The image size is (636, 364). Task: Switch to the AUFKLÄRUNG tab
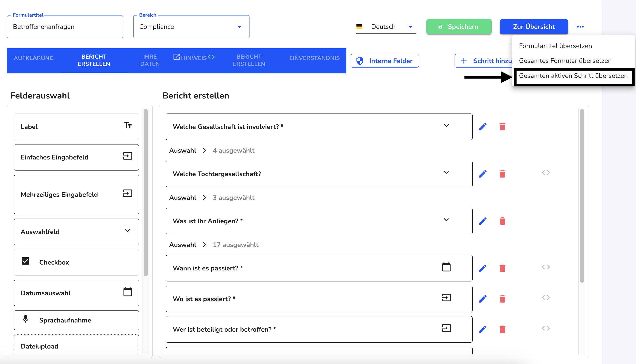click(x=34, y=58)
